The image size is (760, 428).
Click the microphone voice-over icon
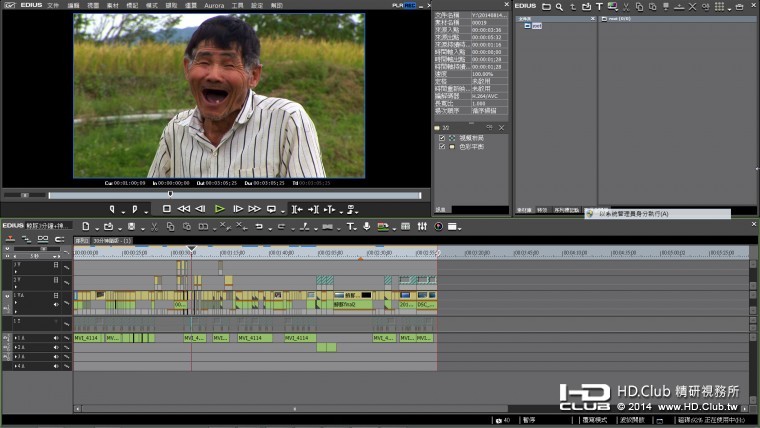click(366, 227)
